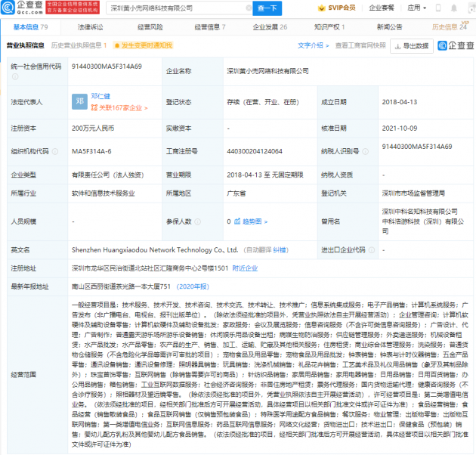This screenshot has height=455, width=476.
Task: Switch to the 经营信息 tab
Action: click(x=210, y=27)
